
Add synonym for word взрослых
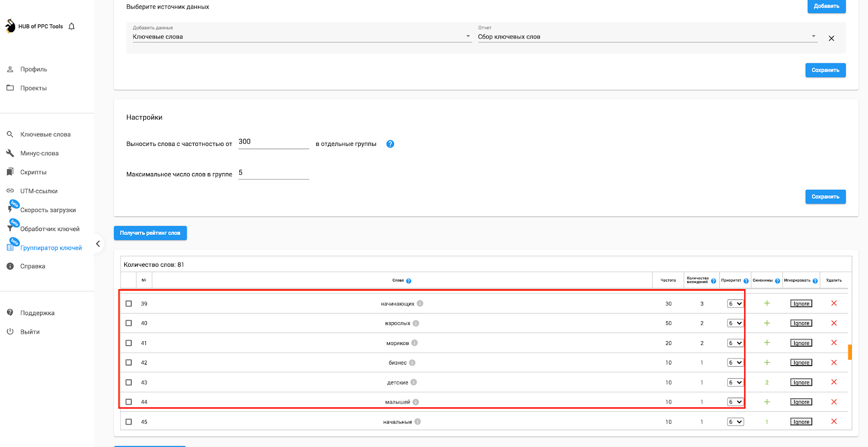pyautogui.click(x=767, y=323)
